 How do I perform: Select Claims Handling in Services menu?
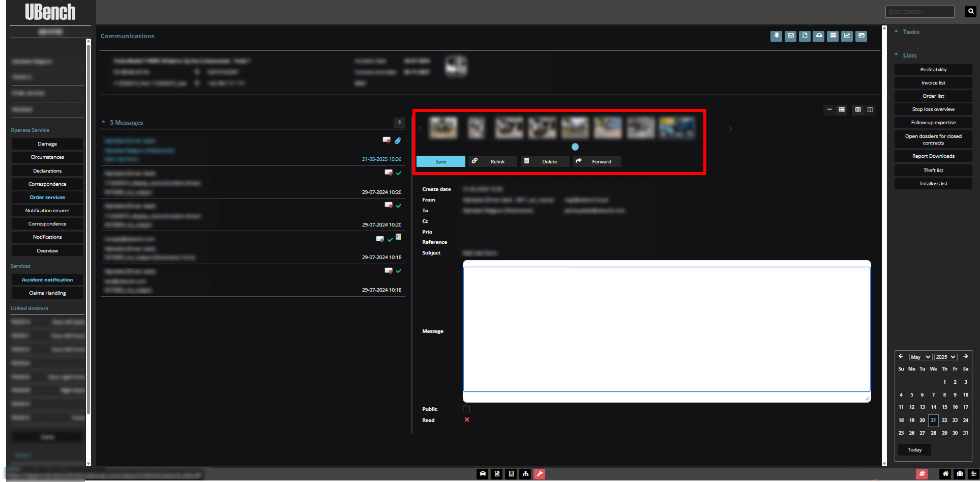click(47, 293)
